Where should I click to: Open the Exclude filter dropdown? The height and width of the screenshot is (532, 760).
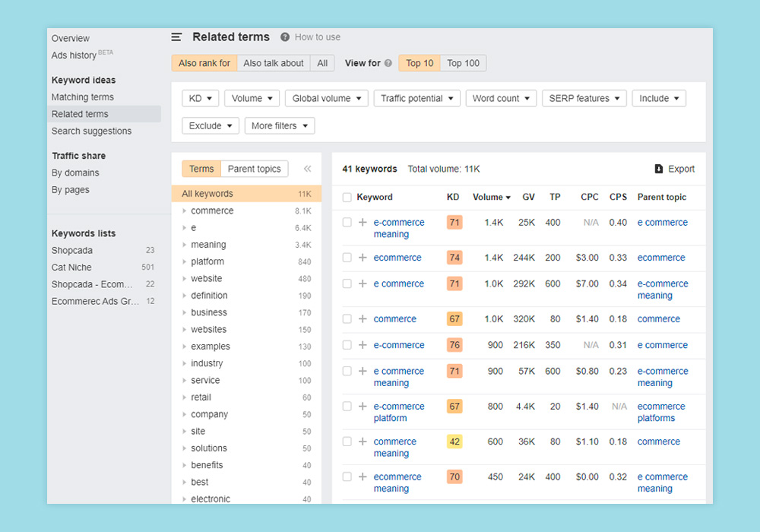(211, 126)
